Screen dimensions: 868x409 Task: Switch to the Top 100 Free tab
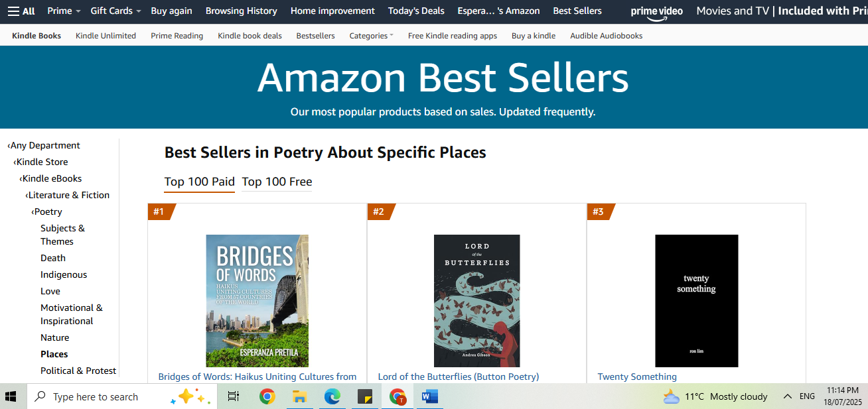click(277, 182)
